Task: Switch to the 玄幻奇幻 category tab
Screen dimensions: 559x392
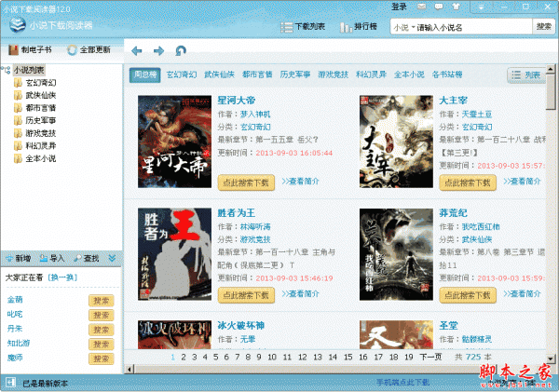Action: (182, 74)
